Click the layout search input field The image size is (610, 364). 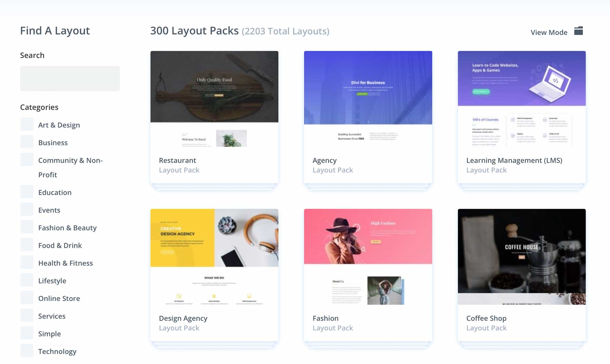[x=70, y=78]
